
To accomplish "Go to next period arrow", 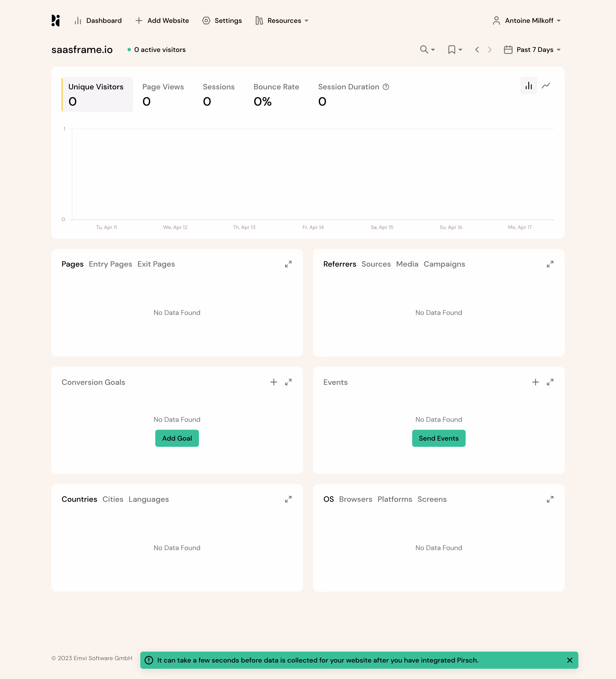I will 490,50.
